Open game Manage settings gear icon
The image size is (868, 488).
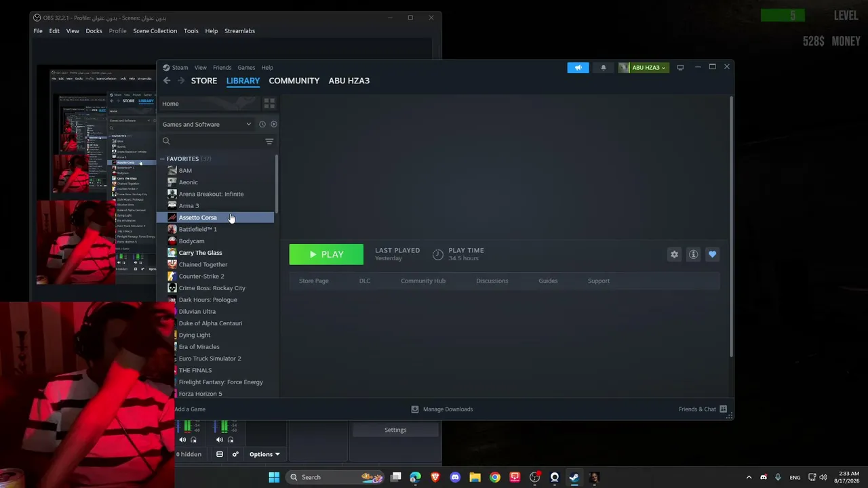click(x=674, y=254)
